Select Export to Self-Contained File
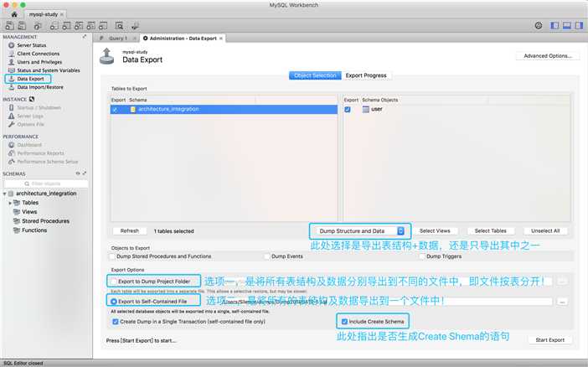This screenshot has width=588, height=367. (114, 302)
